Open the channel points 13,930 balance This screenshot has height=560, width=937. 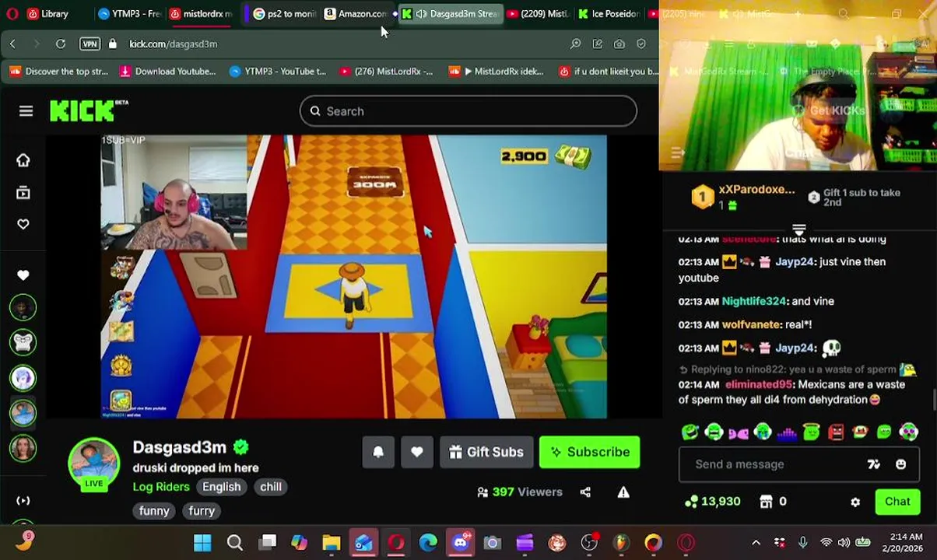712,502
